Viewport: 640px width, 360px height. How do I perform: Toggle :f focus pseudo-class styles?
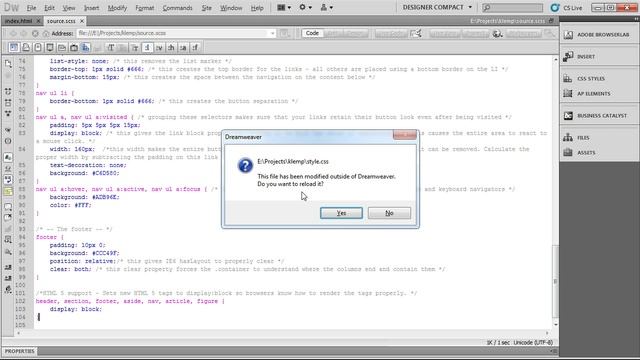[195, 48]
